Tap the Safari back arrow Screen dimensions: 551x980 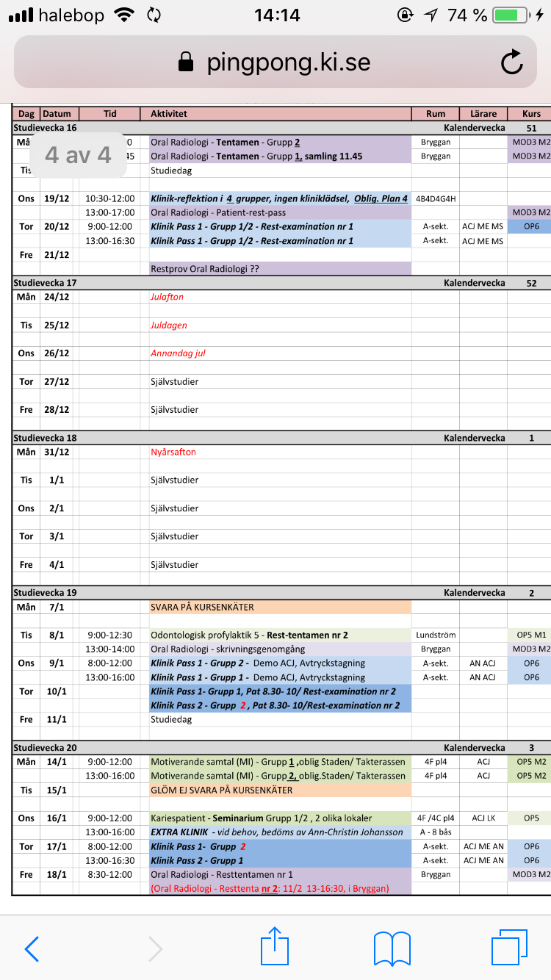coord(32,948)
